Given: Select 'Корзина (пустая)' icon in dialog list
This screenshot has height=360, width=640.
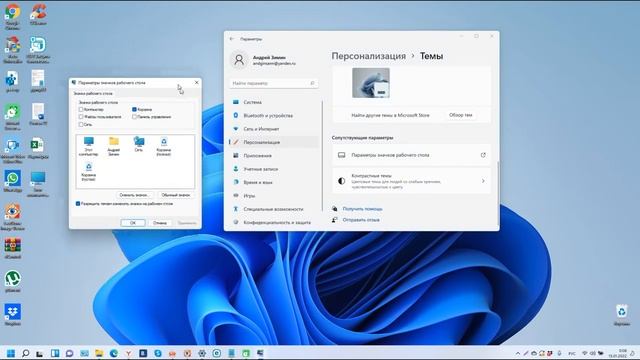Looking at the screenshot, I should coord(89,171).
